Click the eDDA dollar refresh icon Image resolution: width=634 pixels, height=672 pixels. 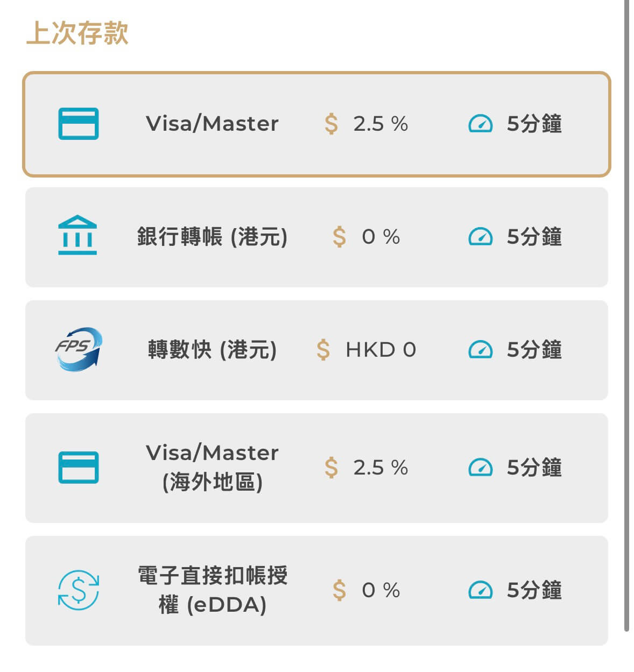79,590
